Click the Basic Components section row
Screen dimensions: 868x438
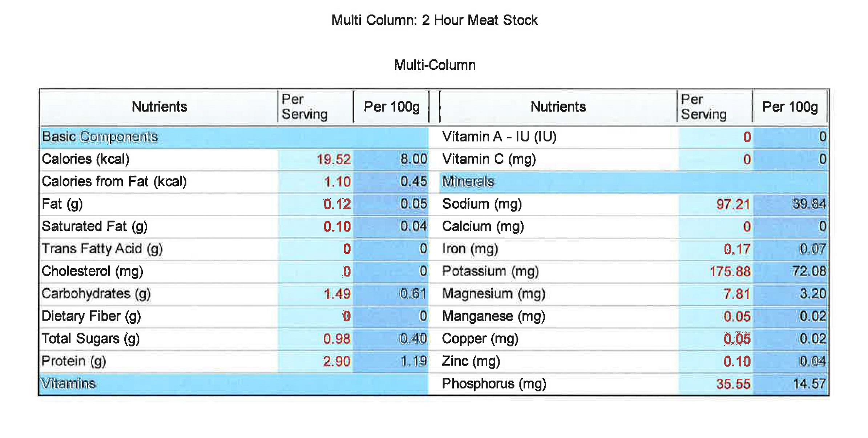[x=234, y=137]
